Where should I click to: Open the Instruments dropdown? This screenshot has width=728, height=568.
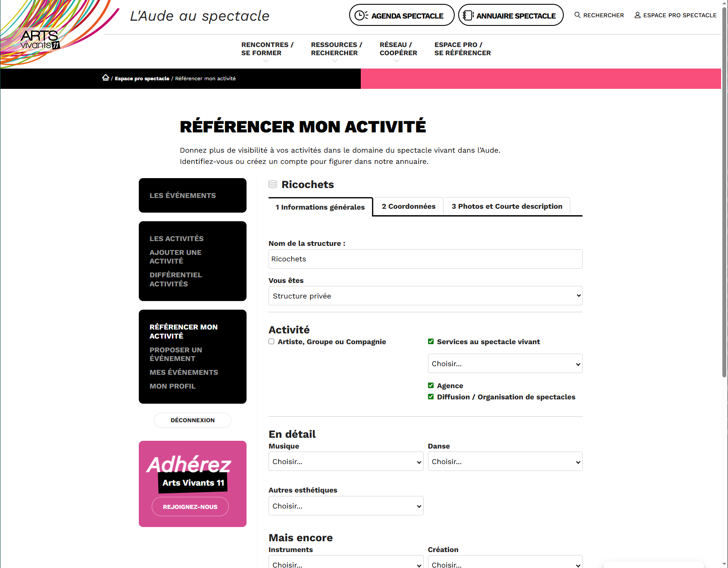pyautogui.click(x=346, y=562)
